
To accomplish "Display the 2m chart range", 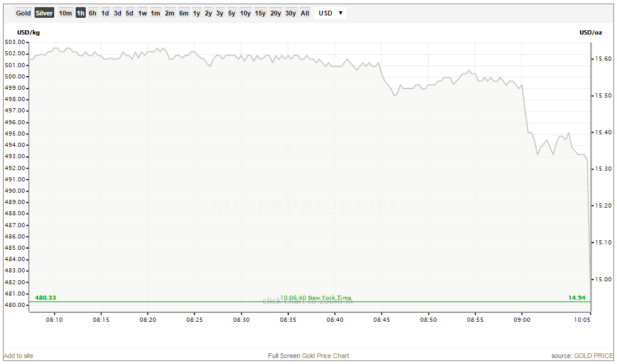I will 170,13.
